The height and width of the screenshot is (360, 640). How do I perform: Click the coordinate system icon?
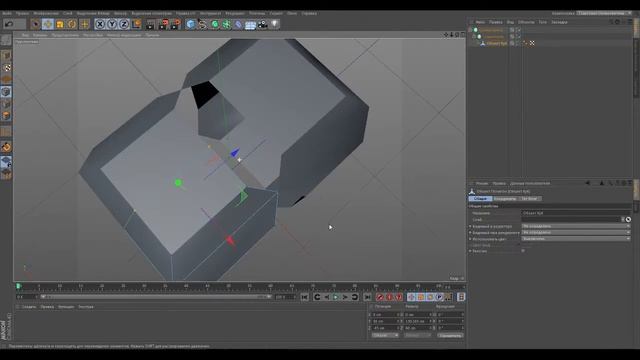[x=136, y=24]
